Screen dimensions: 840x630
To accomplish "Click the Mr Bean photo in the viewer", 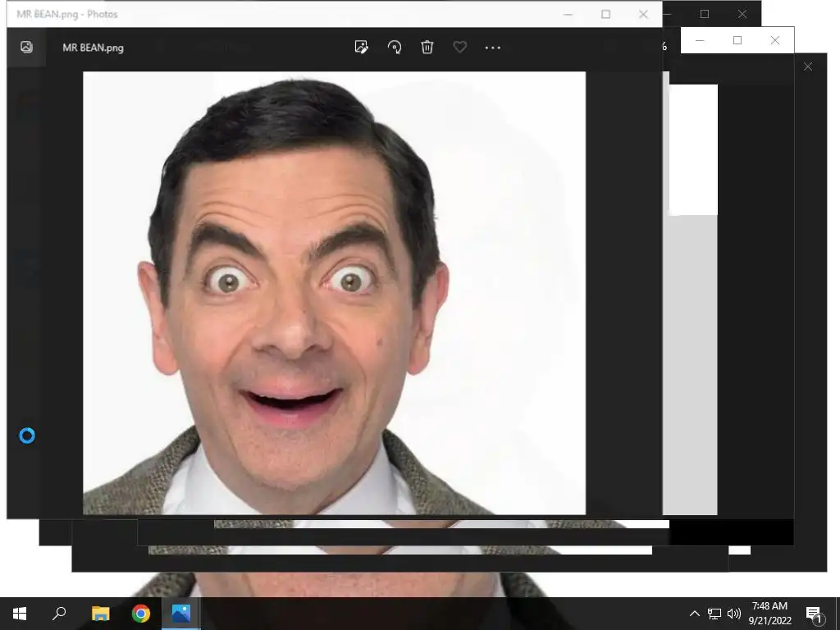I will click(x=335, y=293).
